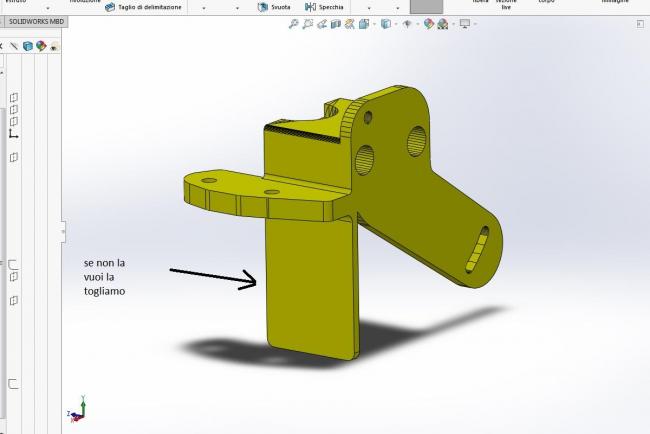The height and width of the screenshot is (434, 650).
Task: Select the Specchia mirror tool
Action: coord(310,7)
